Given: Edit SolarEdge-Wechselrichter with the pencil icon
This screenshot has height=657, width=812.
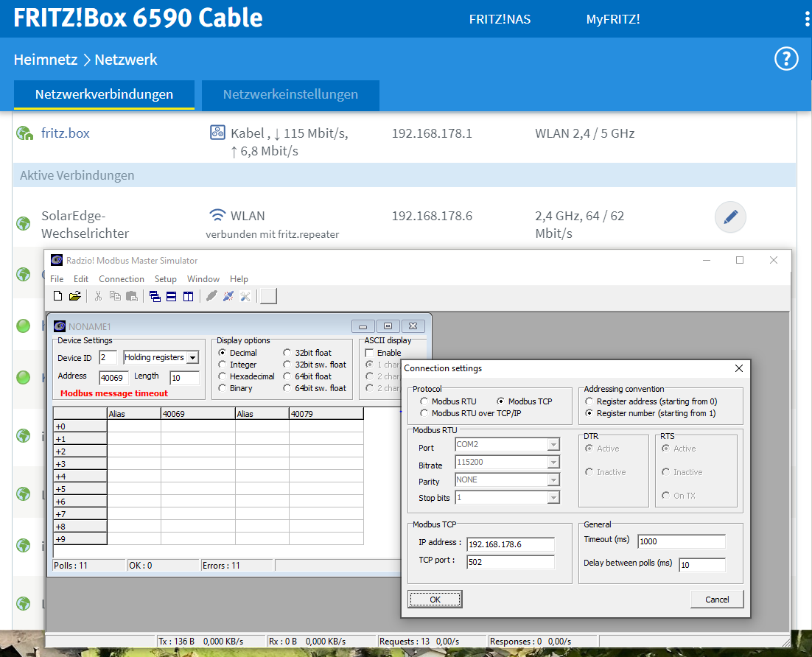Looking at the screenshot, I should coord(730,217).
